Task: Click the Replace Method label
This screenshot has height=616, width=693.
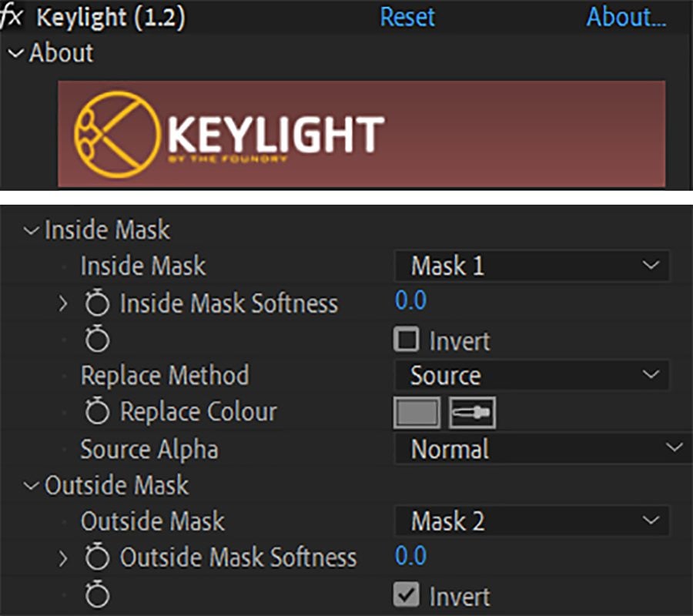Action: click(x=165, y=376)
